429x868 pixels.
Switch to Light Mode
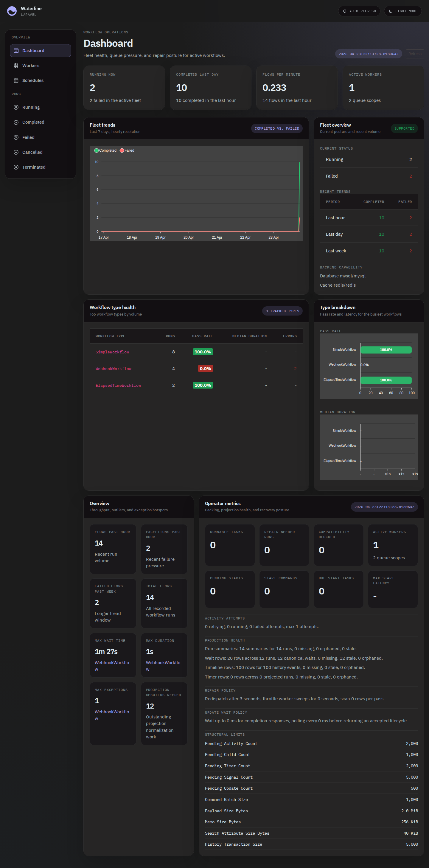click(403, 11)
